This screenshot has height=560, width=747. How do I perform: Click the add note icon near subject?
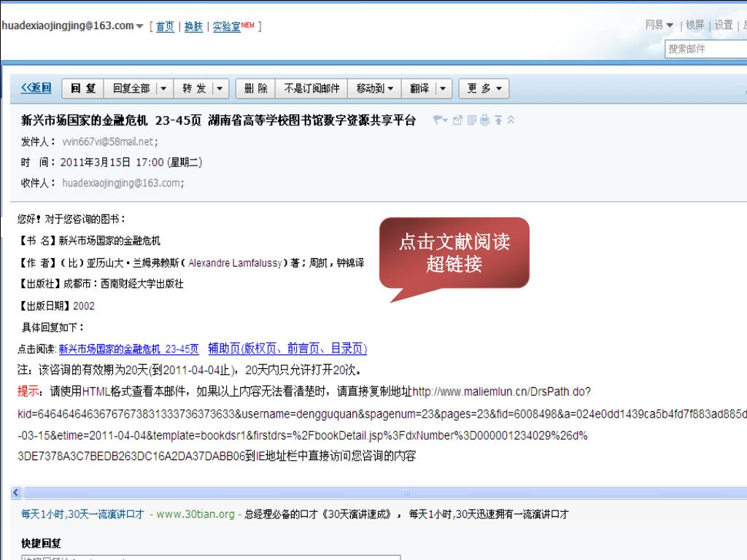point(472,120)
